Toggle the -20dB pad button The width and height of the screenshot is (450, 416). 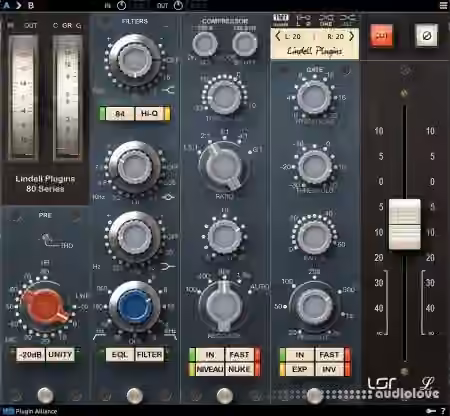tap(30, 355)
